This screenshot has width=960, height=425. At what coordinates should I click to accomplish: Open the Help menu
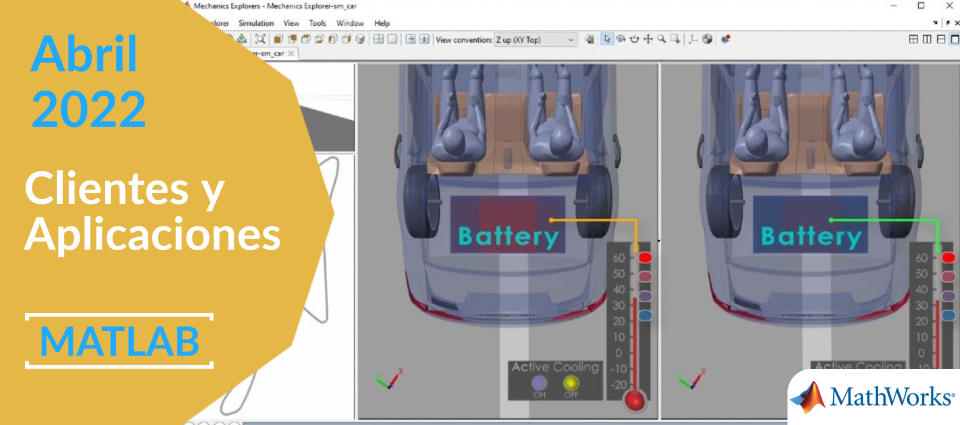[x=382, y=23]
